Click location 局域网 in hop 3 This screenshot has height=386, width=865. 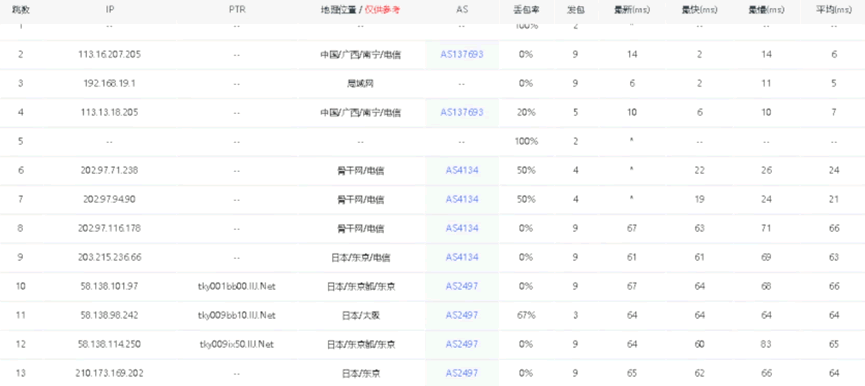click(360, 83)
